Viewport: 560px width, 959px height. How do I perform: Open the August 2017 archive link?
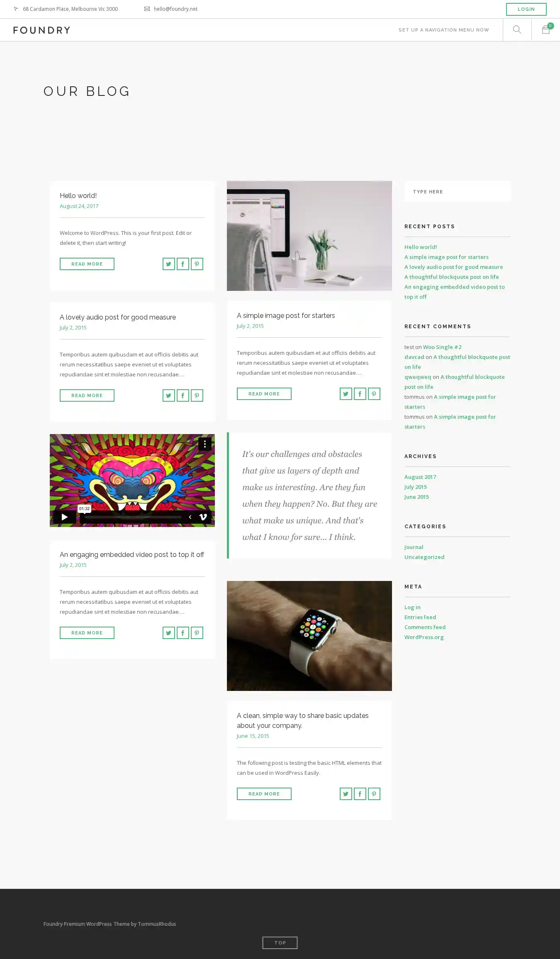point(420,477)
